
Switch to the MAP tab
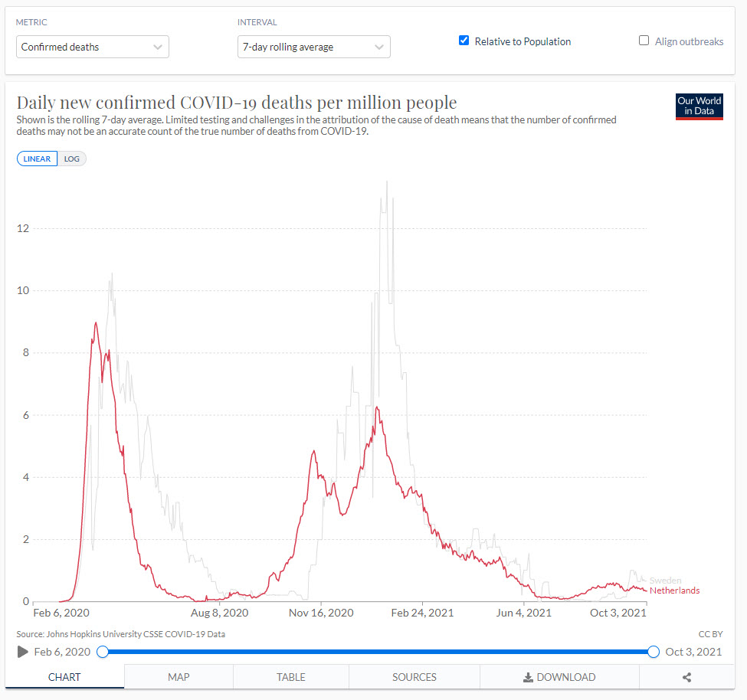tap(179, 677)
